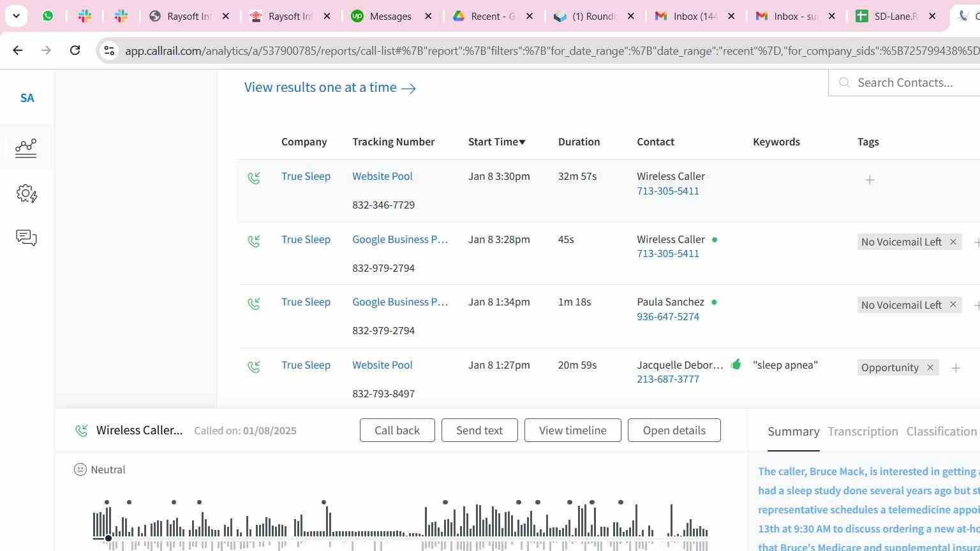
Task: Close the Messages browser tab
Action: tap(428, 16)
